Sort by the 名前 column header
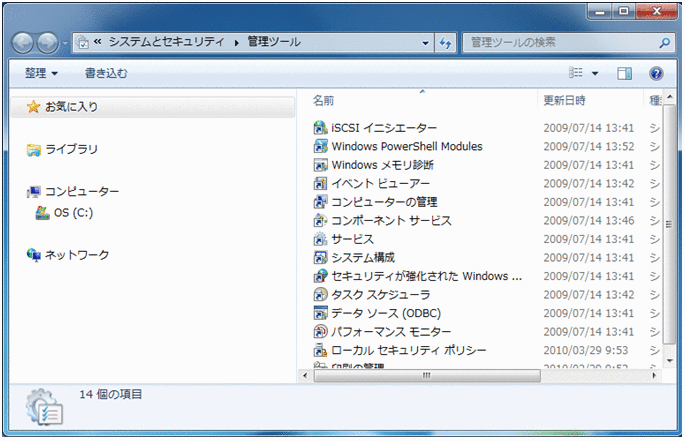This screenshot has width=685, height=441. [x=323, y=101]
